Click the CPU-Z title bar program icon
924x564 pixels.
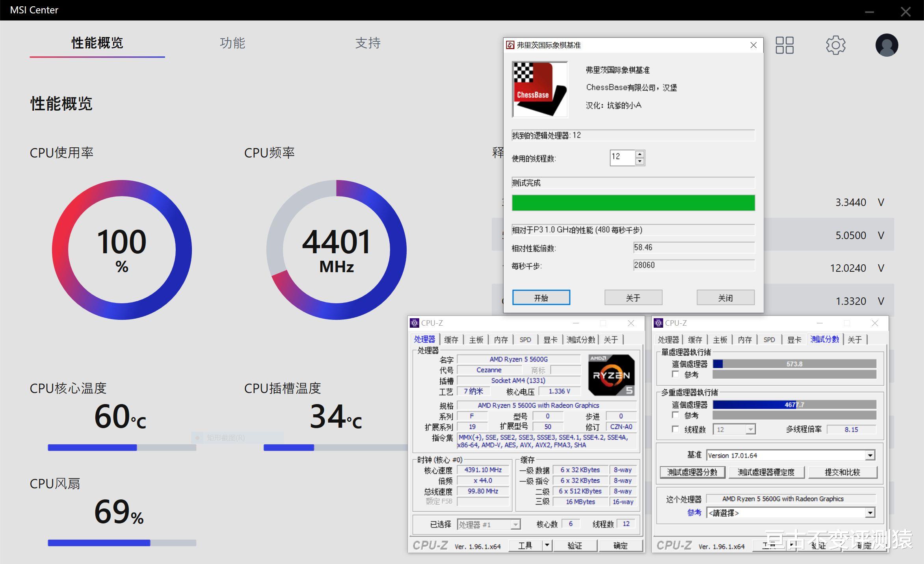point(415,323)
